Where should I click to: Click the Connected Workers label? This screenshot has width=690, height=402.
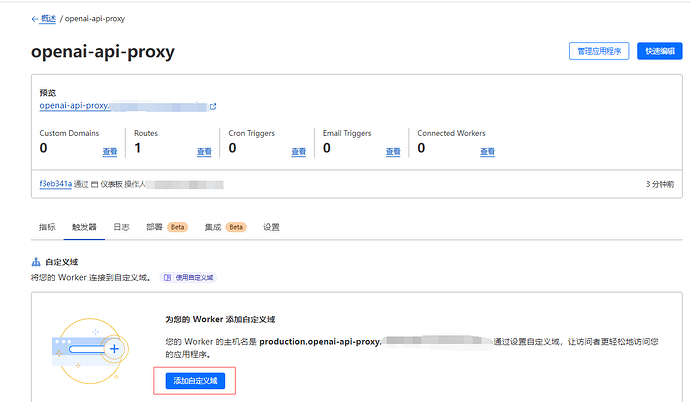[x=451, y=133]
